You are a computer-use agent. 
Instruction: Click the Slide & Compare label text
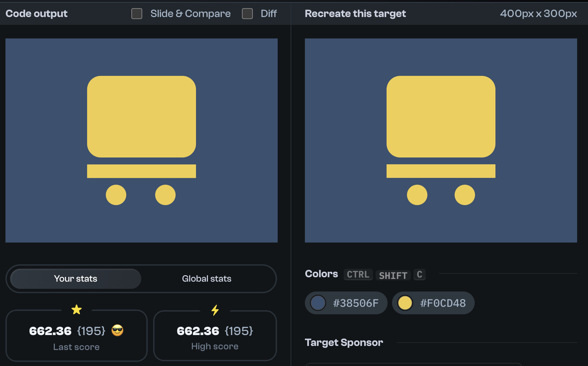(x=191, y=14)
